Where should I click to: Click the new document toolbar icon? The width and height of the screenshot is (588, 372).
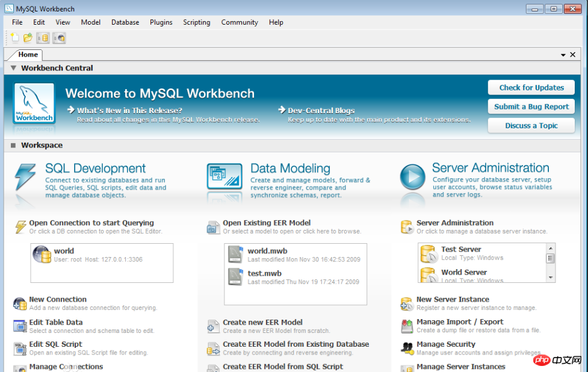[x=15, y=38]
